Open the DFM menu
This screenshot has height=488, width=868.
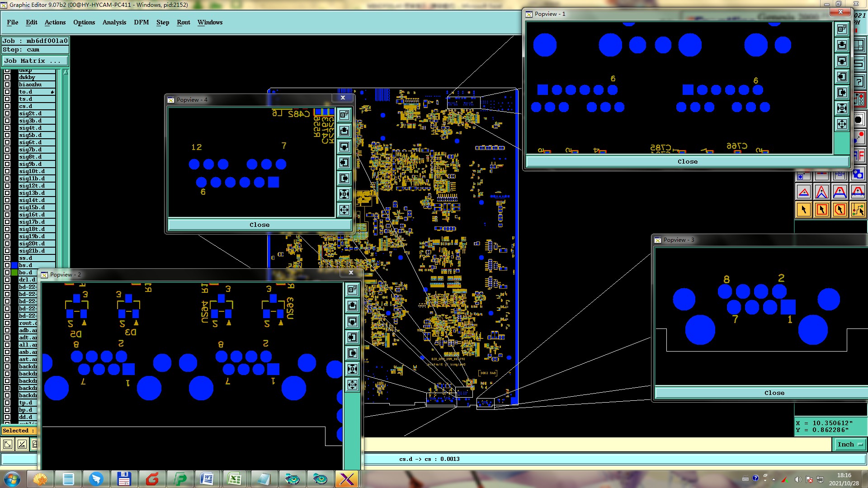[141, 22]
